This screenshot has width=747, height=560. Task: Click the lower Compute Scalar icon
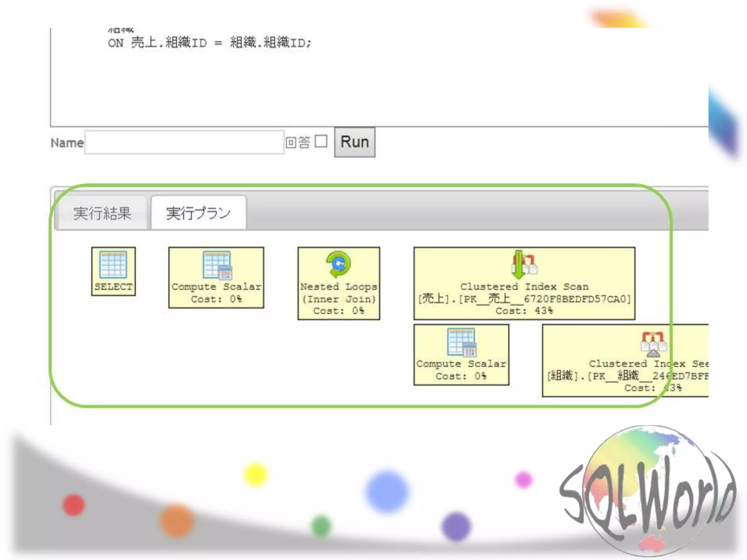461,342
